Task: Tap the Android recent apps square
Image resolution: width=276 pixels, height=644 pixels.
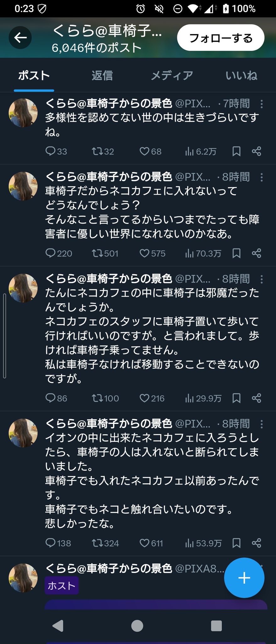Action: click(x=216, y=625)
